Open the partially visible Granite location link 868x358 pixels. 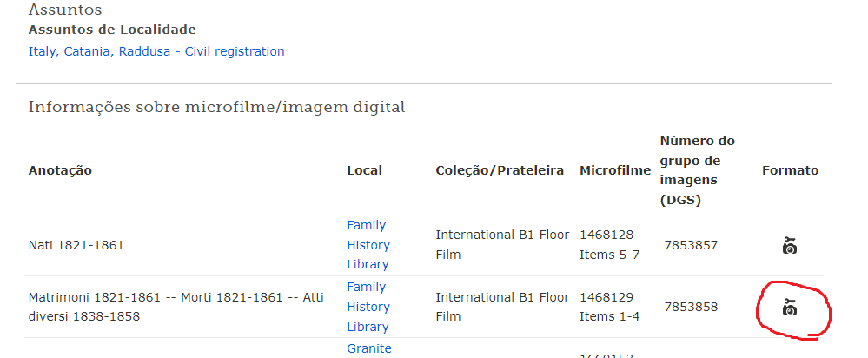(x=369, y=348)
